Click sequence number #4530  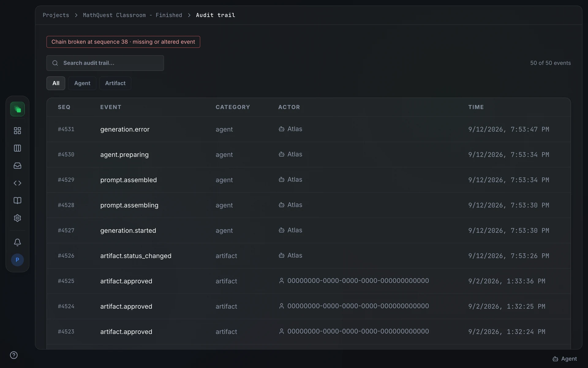(x=66, y=155)
